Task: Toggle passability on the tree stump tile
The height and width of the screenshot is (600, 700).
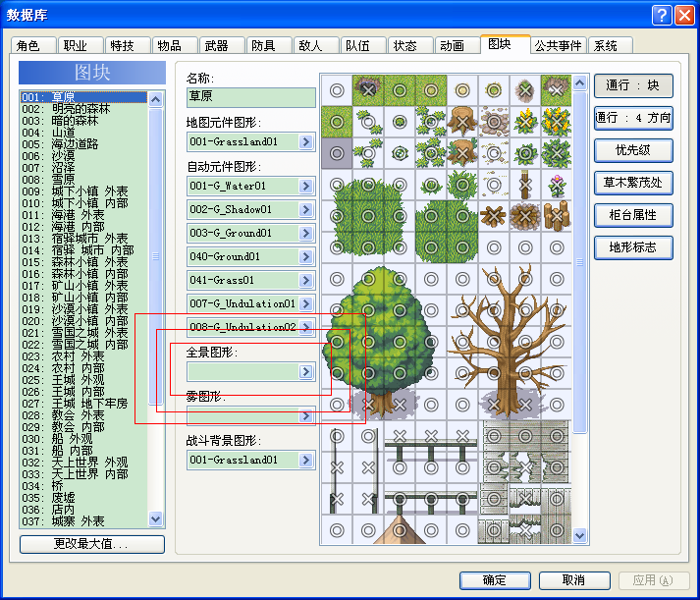Action: 462,122
